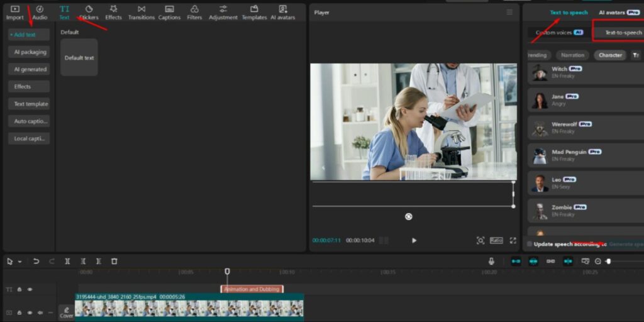Open the Import media tab
The width and height of the screenshot is (644, 322).
coord(15,13)
